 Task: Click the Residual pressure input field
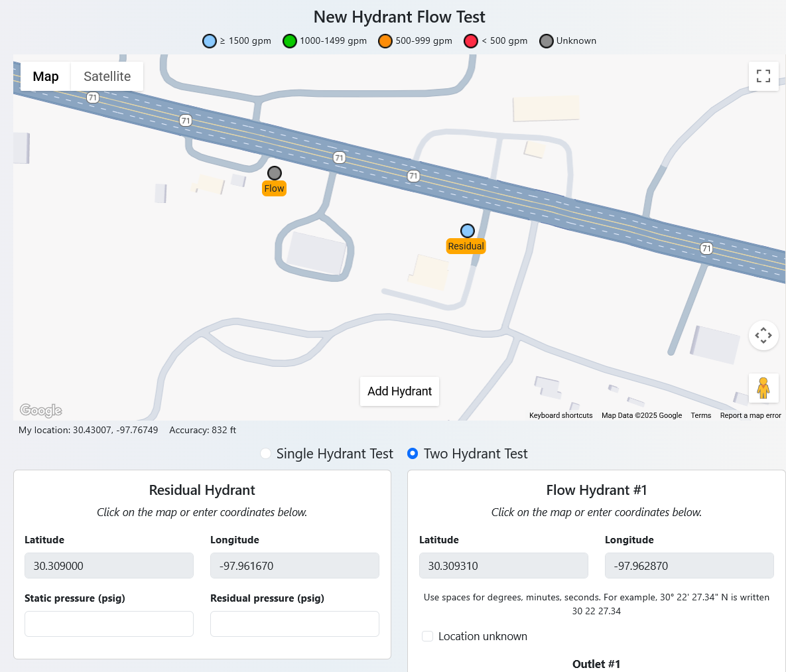coord(295,624)
